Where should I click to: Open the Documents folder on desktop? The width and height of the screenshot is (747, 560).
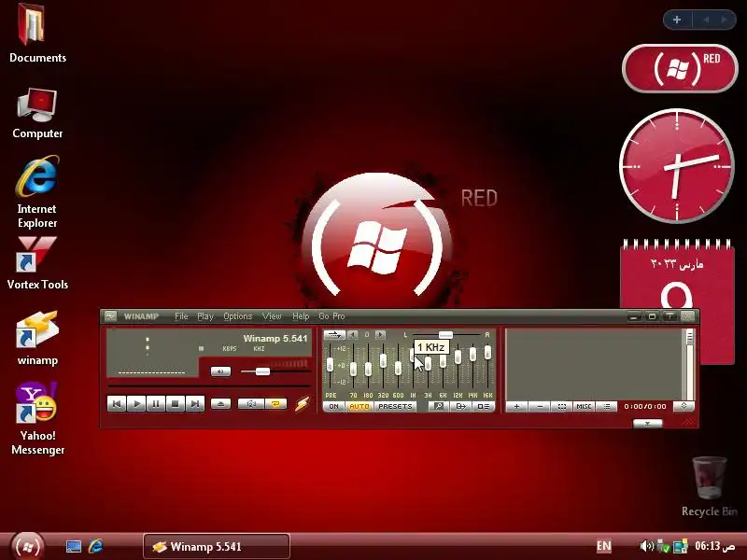point(37,34)
